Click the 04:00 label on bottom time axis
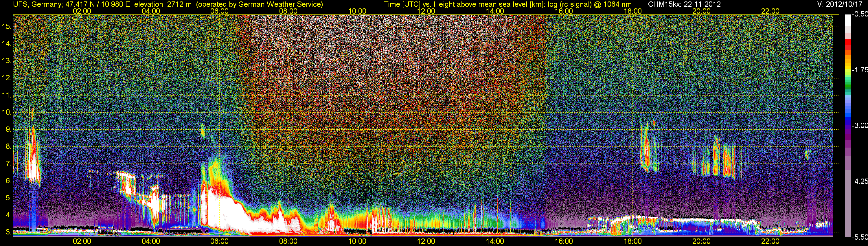This screenshot has width=868, height=246. pos(151,241)
